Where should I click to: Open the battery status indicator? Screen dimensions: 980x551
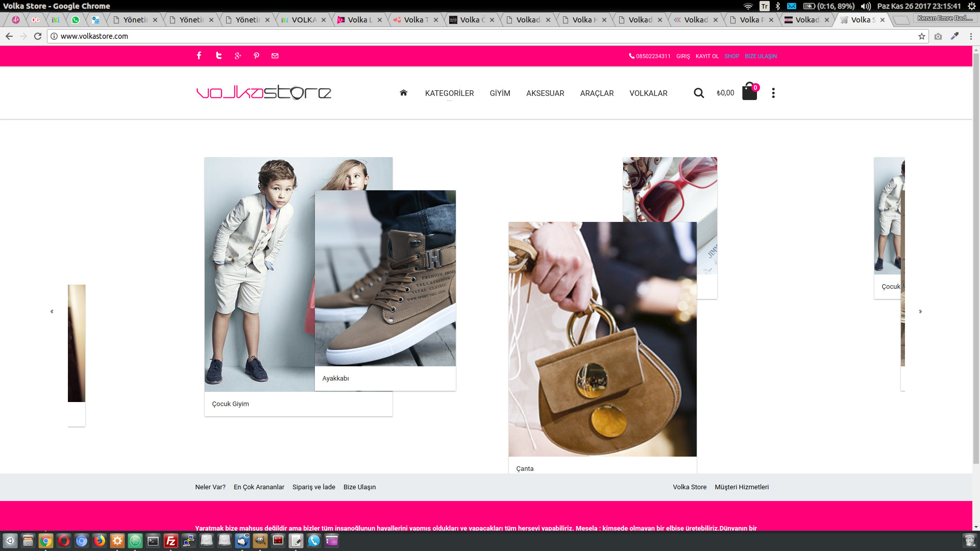(x=828, y=6)
